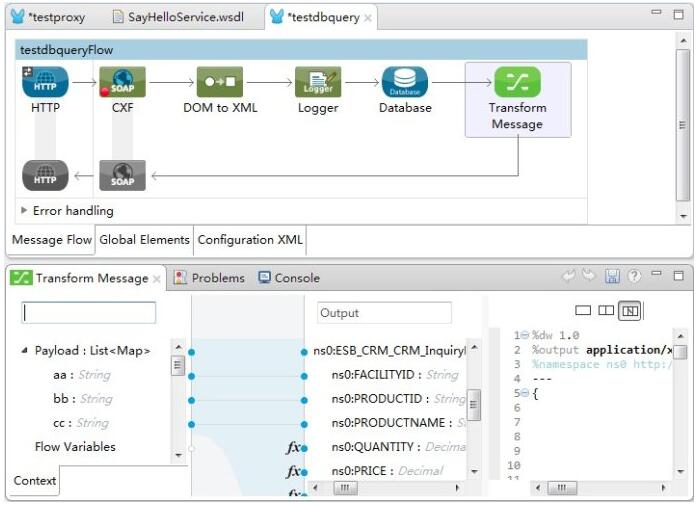Image resolution: width=698 pixels, height=505 pixels.
Task: Switch to the Configuration XML tab
Action: tap(250, 240)
